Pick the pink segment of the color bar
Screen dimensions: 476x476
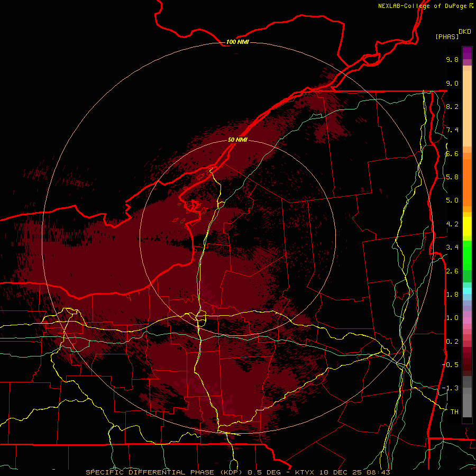(467, 321)
